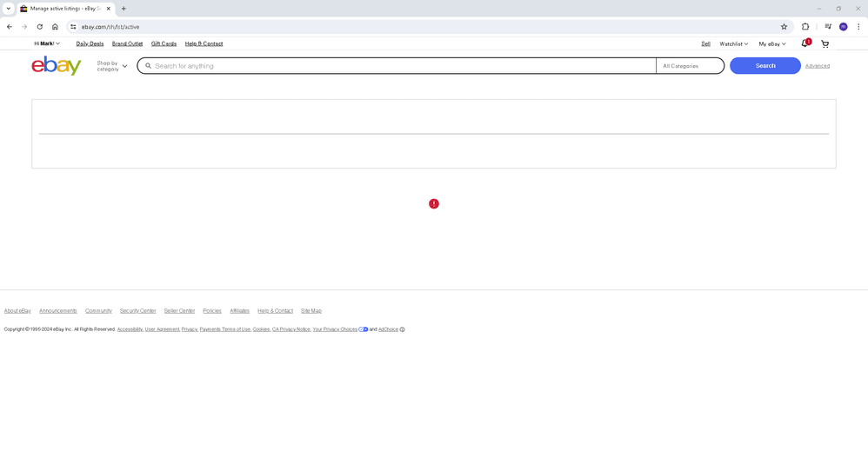Open the browser extensions icon
Image resolution: width=868 pixels, height=471 pixels.
[x=805, y=27]
